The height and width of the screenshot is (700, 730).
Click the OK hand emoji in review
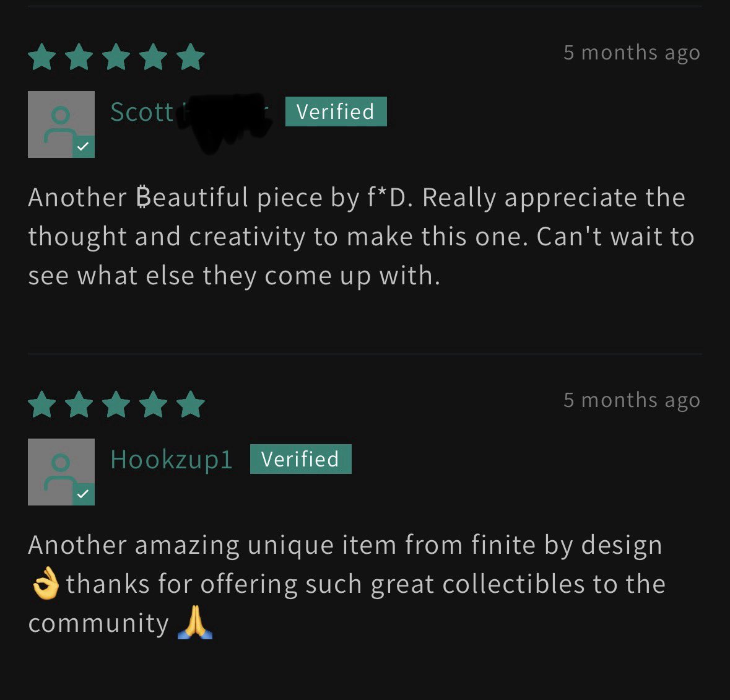[46, 584]
